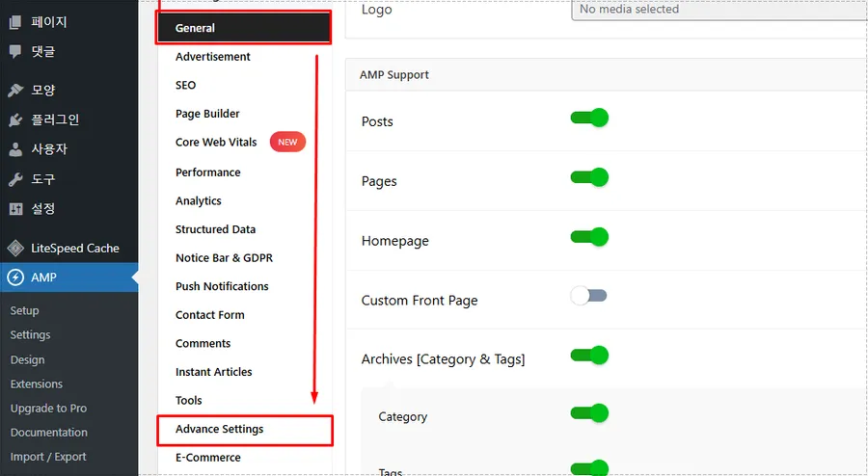Toggle Archives [Category & Tags] switch
The image size is (868, 476).
(589, 355)
